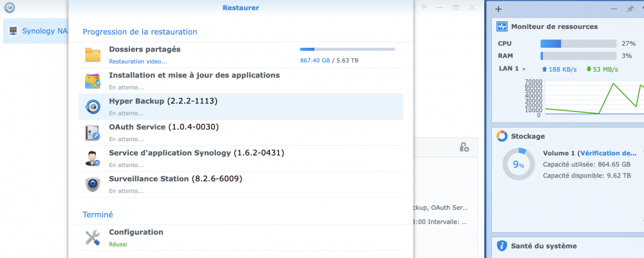This screenshot has height=258, width=644.
Task: Select the Hyper Backup (2.2.2-1113) row
Action: (241, 106)
